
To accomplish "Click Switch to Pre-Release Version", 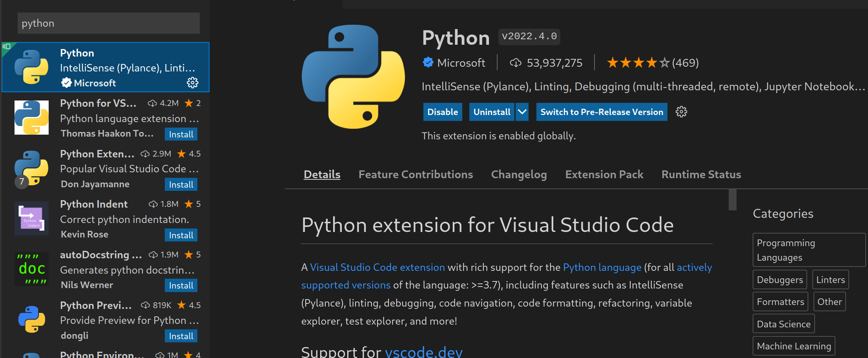I will click(x=602, y=112).
